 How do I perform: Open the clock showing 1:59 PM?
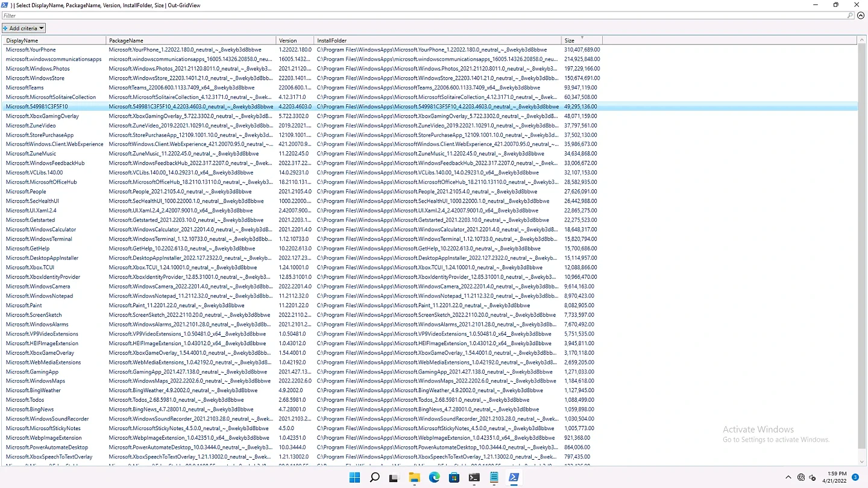[x=834, y=477]
